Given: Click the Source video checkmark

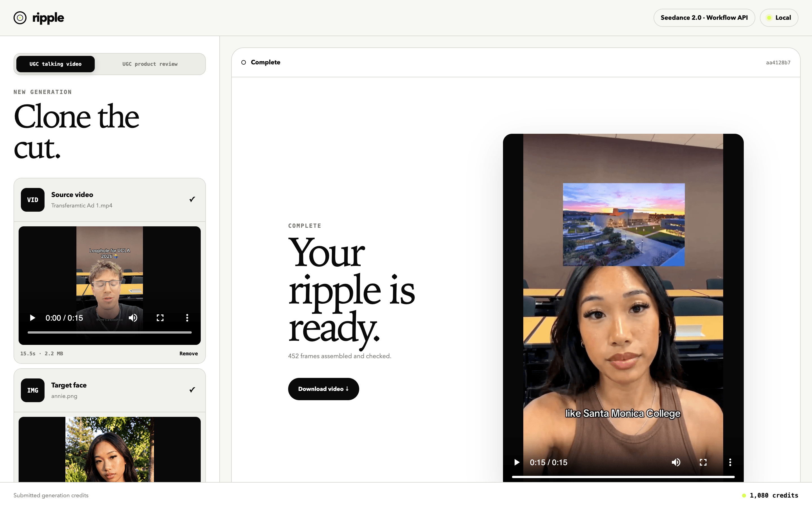Looking at the screenshot, I should 192,199.
